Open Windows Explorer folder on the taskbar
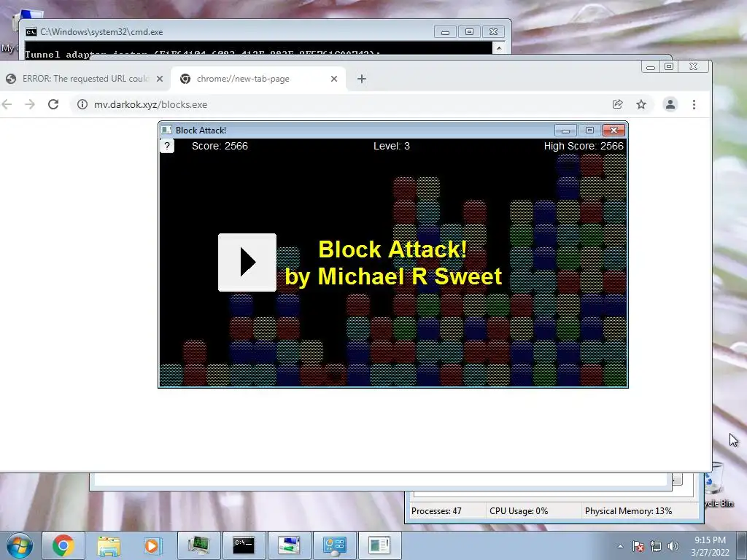Image resolution: width=747 pixels, height=560 pixels. click(x=109, y=545)
